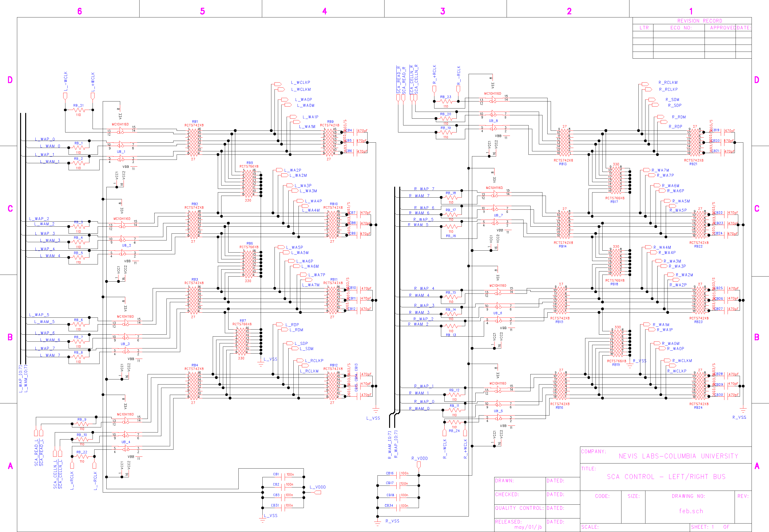The height and width of the screenshot is (532, 769).
Task: Click the L_WAP_0 net label
Action: tap(45, 139)
